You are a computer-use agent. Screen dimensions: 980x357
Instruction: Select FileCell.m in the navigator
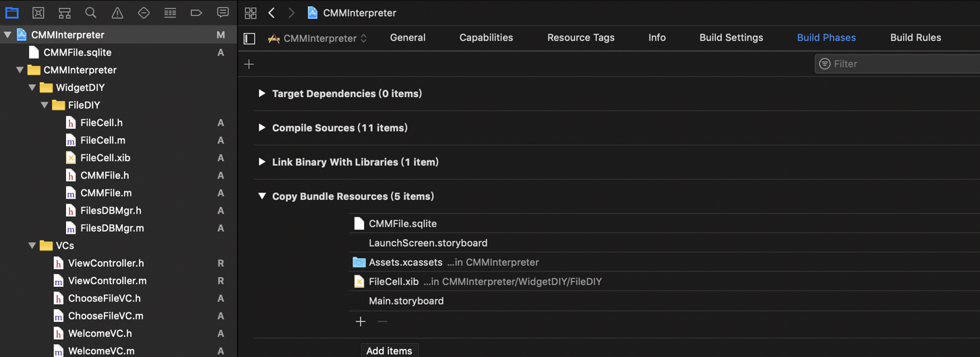pos(102,140)
